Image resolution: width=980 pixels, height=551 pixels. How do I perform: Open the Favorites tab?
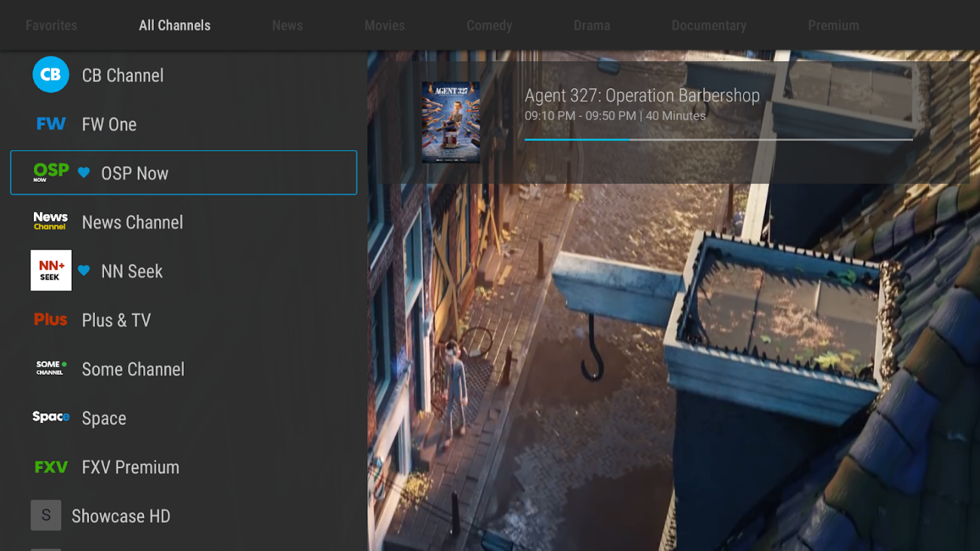[x=52, y=25]
